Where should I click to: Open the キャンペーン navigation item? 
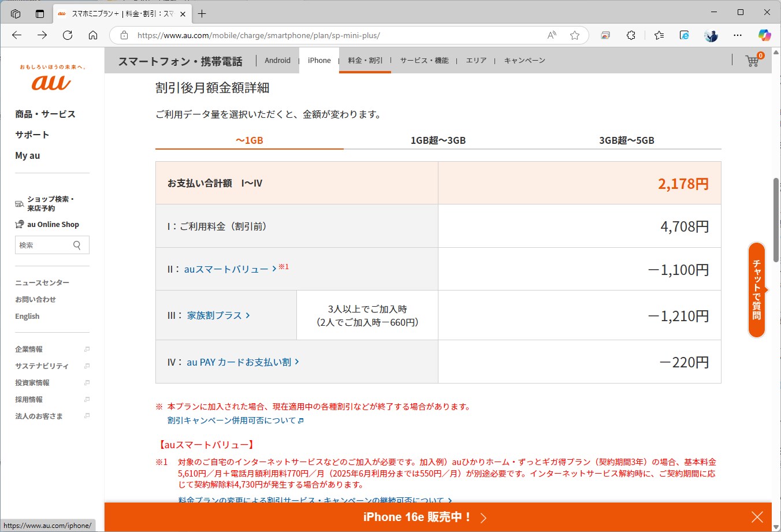(525, 60)
